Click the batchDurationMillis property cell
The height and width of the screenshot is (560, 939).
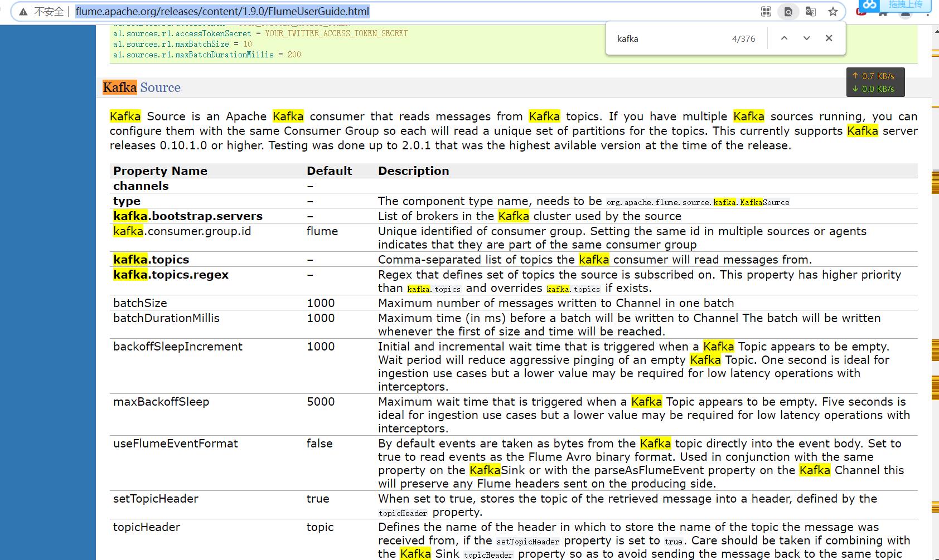(166, 318)
